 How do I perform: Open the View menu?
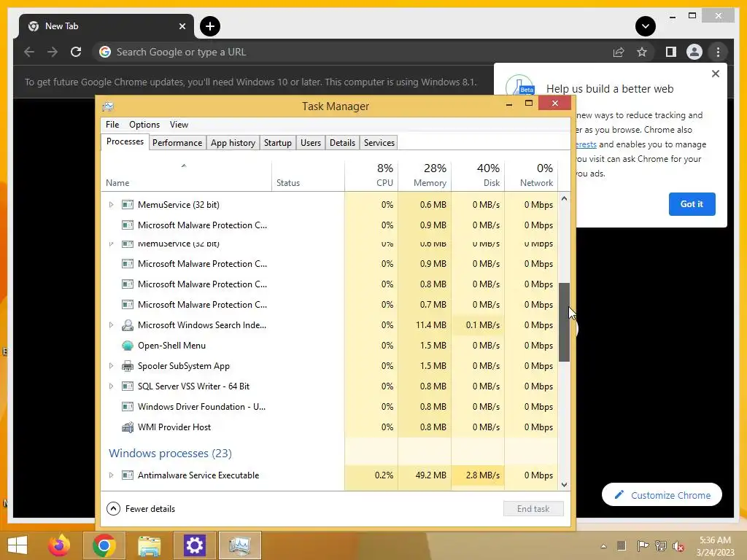coord(179,125)
